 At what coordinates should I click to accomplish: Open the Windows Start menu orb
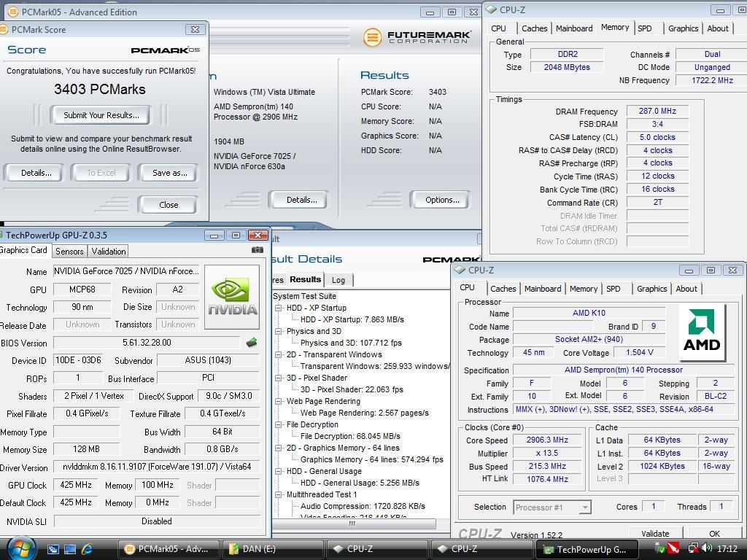(20, 548)
